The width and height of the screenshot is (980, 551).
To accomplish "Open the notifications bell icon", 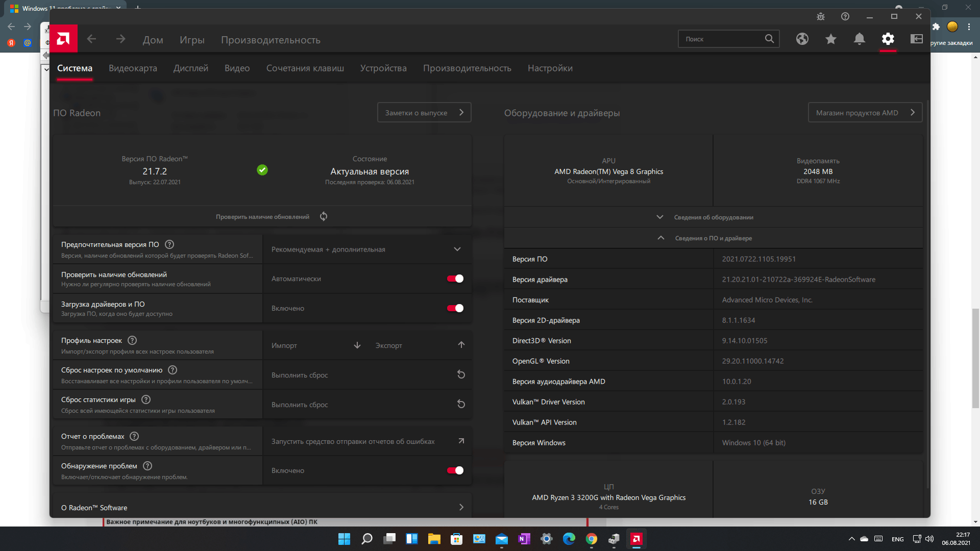I will (x=860, y=39).
